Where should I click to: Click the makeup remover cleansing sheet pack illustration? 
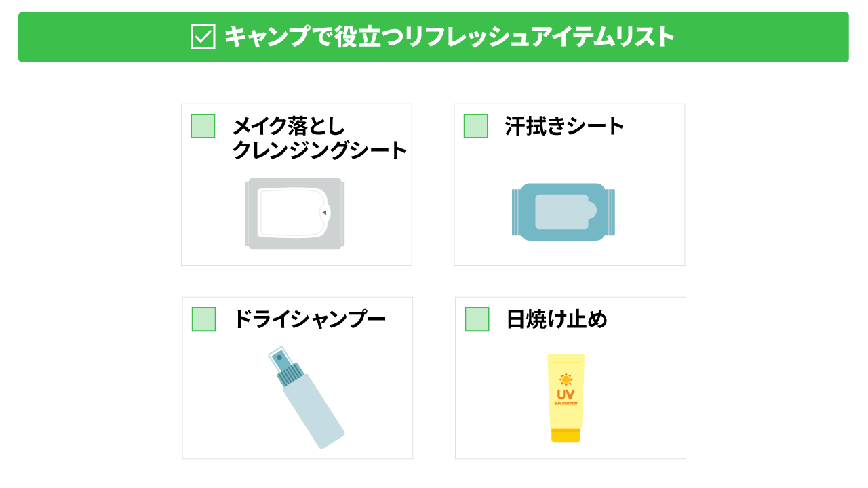pyautogui.click(x=295, y=213)
